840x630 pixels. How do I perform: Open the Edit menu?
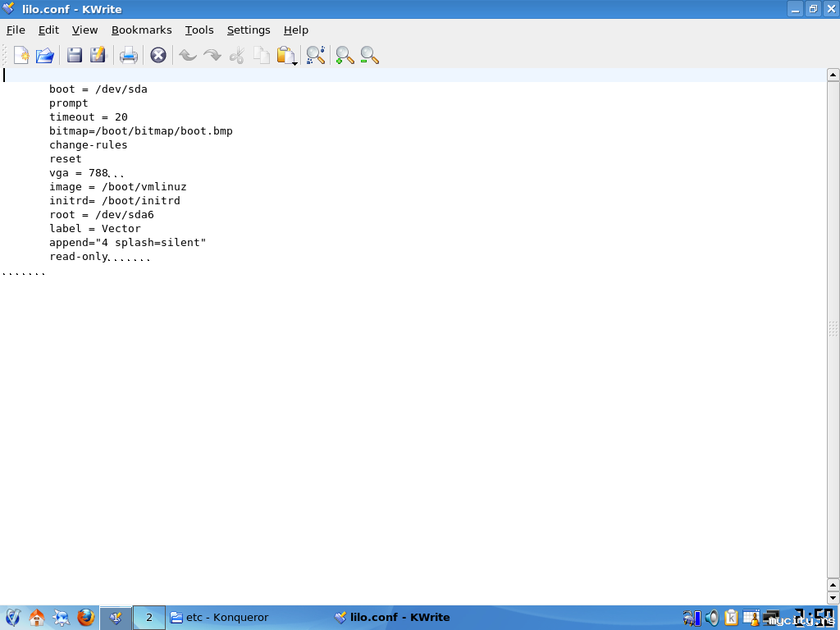coord(48,30)
